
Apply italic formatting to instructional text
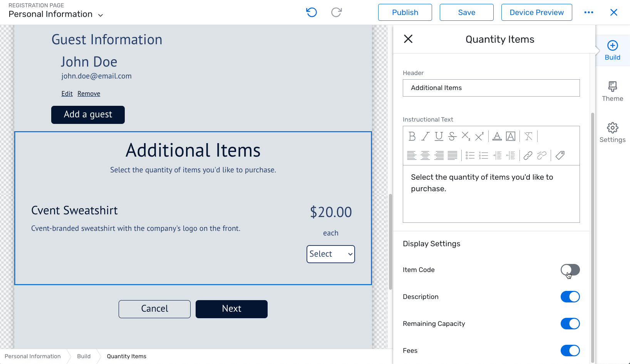pyautogui.click(x=425, y=136)
